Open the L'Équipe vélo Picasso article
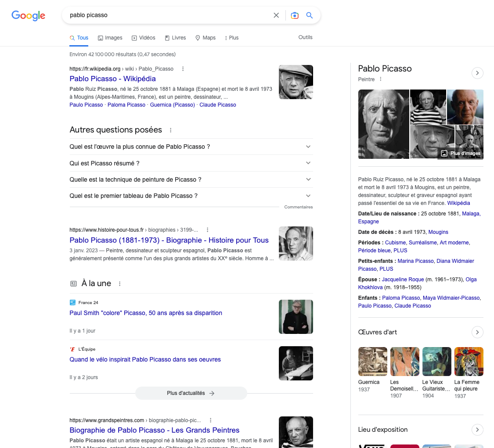 [x=145, y=359]
